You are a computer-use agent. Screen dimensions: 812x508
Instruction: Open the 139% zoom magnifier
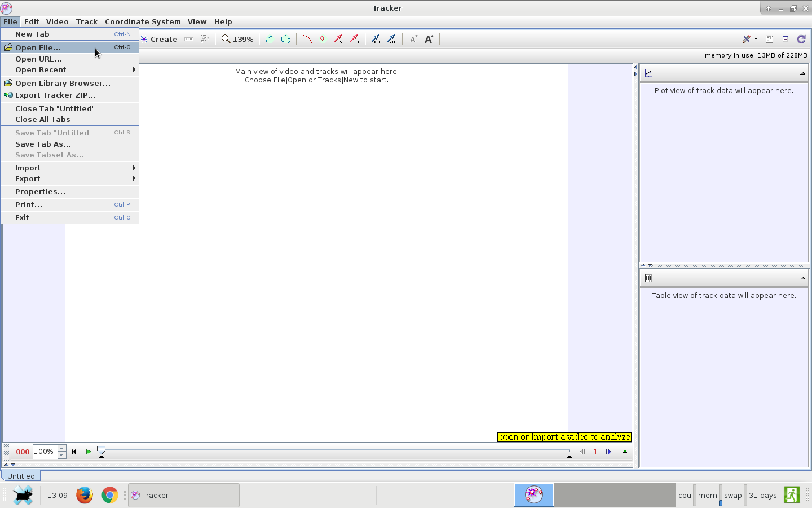point(237,39)
